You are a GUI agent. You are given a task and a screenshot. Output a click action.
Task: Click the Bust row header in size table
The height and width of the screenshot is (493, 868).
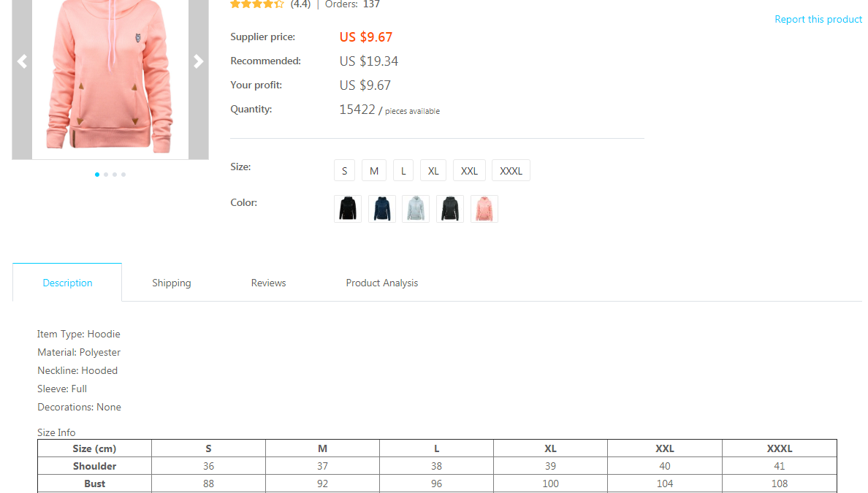[x=95, y=484]
